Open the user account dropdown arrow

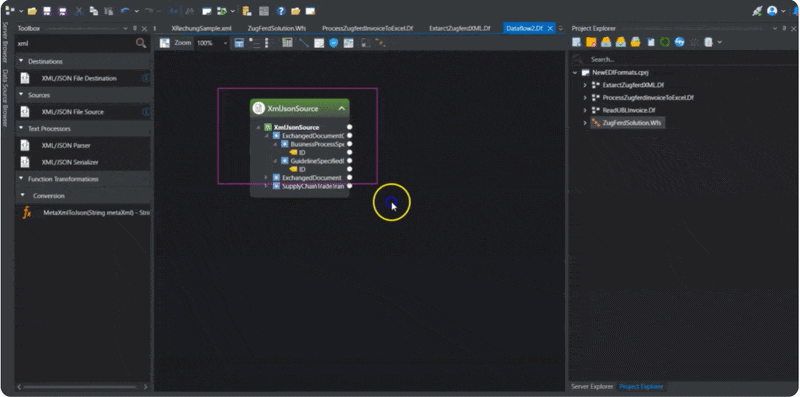coord(783,11)
